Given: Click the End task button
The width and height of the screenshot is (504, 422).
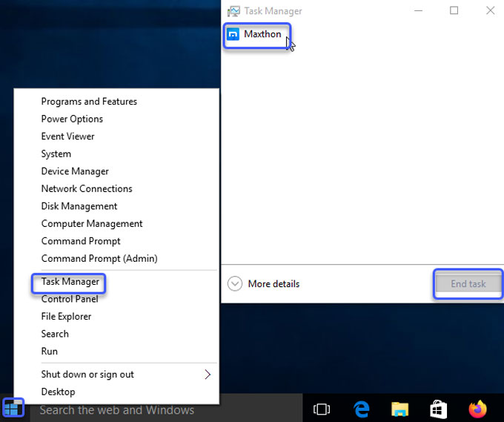Looking at the screenshot, I should click(468, 284).
